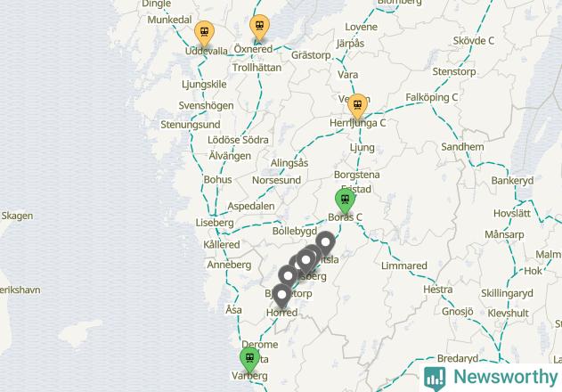Click the orange train marker at Uddevalla

pyautogui.click(x=204, y=33)
